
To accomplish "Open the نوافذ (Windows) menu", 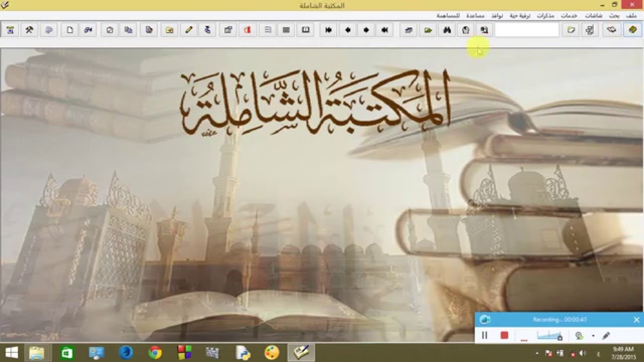I will 497,16.
